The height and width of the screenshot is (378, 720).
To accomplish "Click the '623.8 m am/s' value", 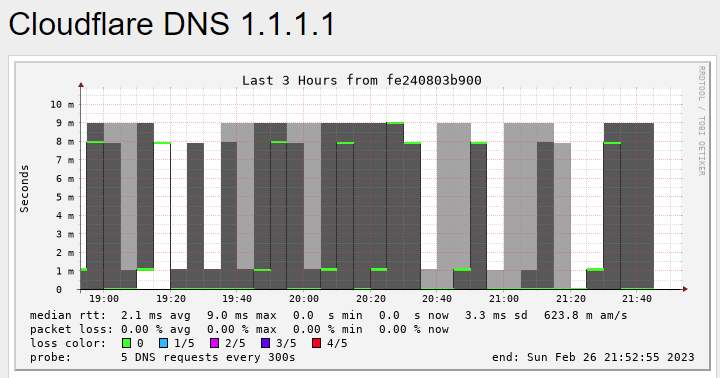I will pyautogui.click(x=585, y=316).
